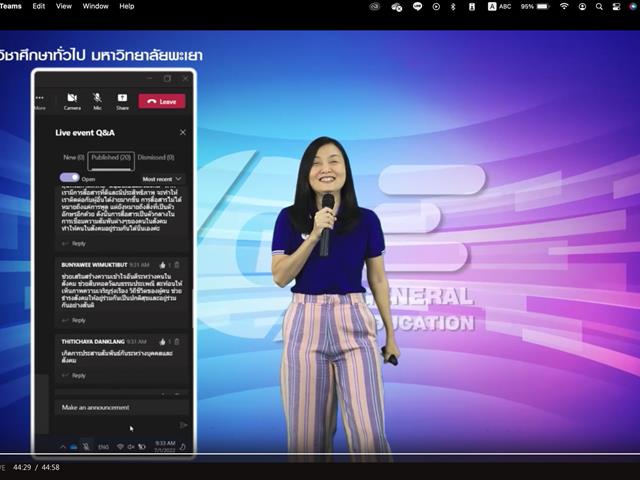Click THITICHAYA DANKLANG sender name
Screen dimensions: 640x480
[x=93, y=342]
